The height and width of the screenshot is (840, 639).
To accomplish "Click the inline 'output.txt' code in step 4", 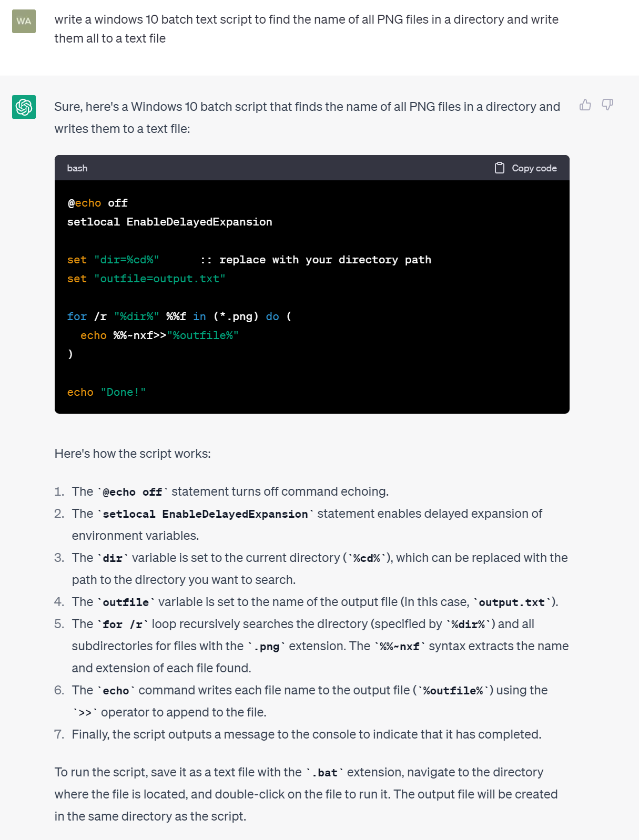I will (512, 602).
